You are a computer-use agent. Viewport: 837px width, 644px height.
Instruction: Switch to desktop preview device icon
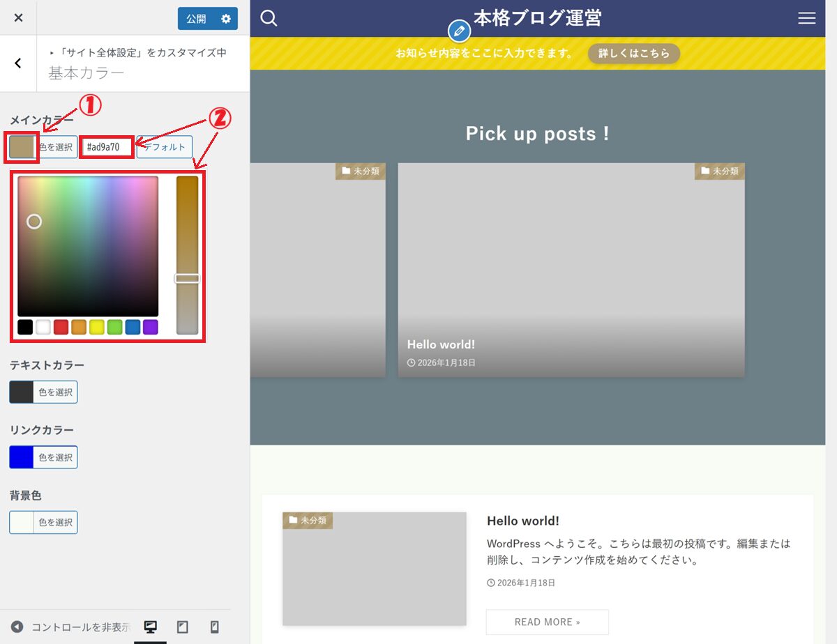pos(150,627)
